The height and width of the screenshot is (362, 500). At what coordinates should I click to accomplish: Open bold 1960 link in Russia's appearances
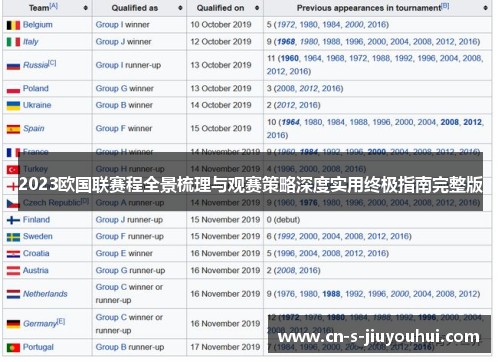point(290,58)
